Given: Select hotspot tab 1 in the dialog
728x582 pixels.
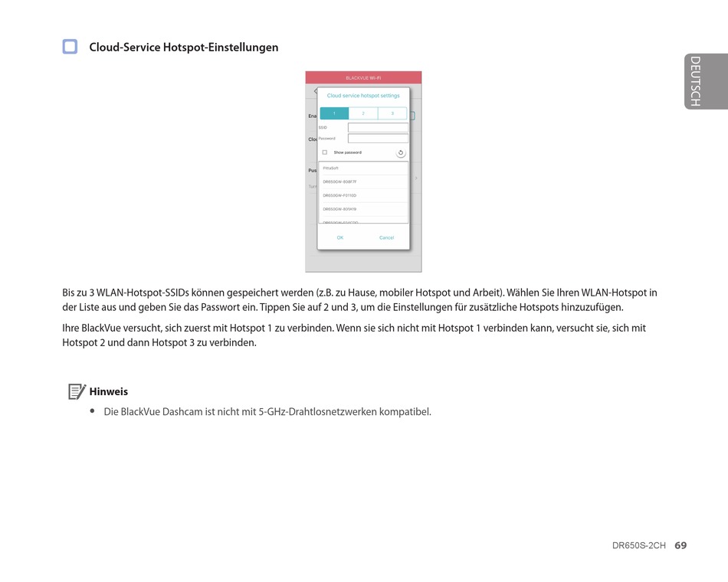Looking at the screenshot, I should 334,113.
